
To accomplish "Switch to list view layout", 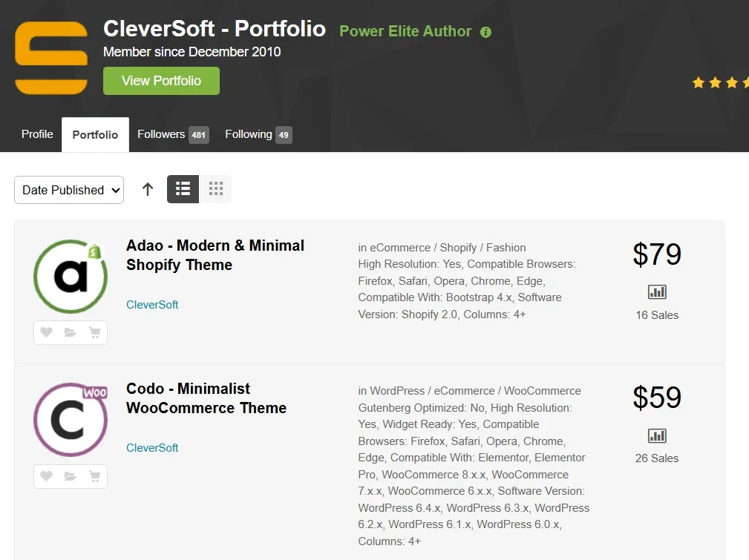I will [183, 189].
